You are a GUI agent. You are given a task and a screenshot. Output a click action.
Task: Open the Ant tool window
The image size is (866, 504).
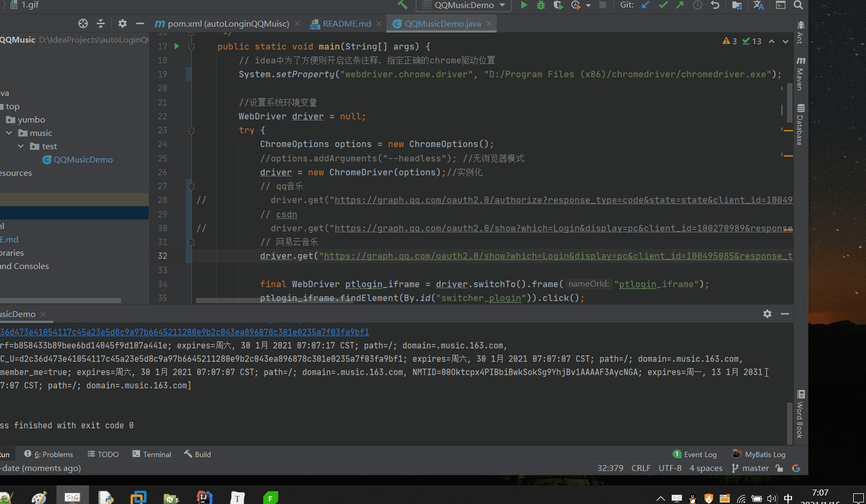pos(800,32)
